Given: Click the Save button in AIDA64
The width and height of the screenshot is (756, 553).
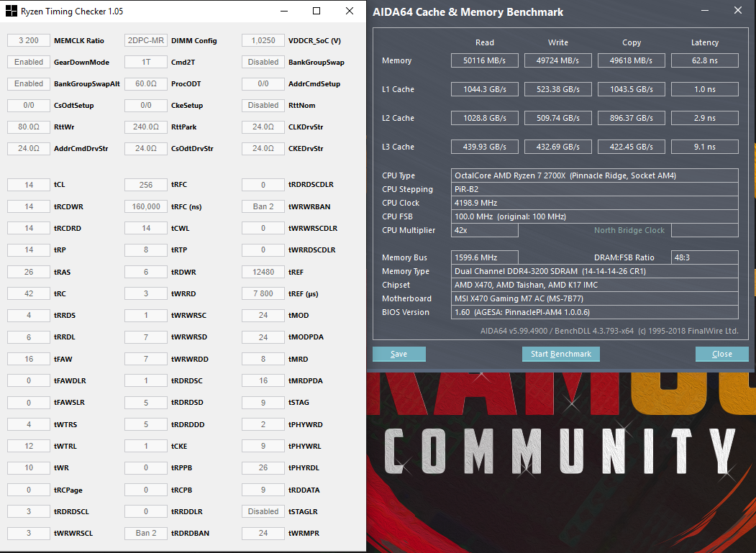Looking at the screenshot, I should [399, 354].
